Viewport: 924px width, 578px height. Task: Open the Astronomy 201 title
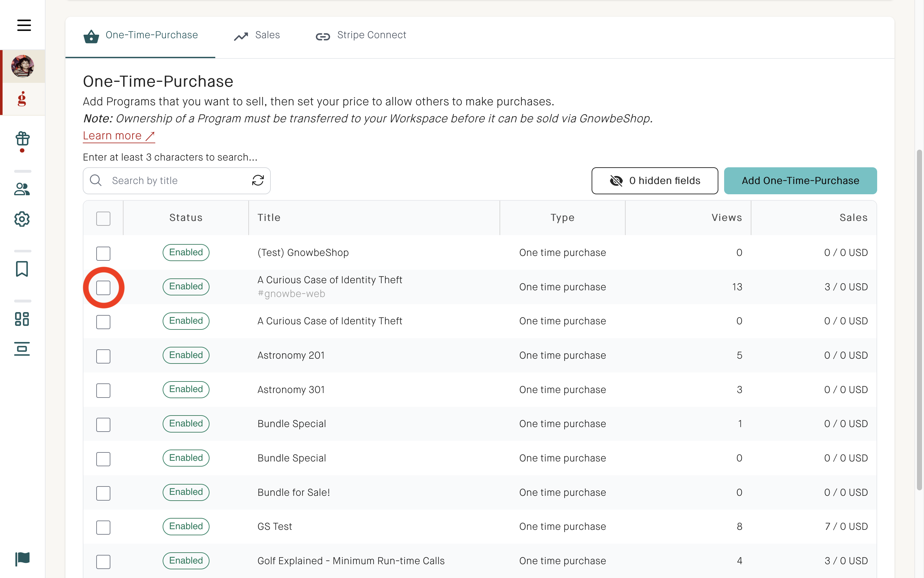291,355
